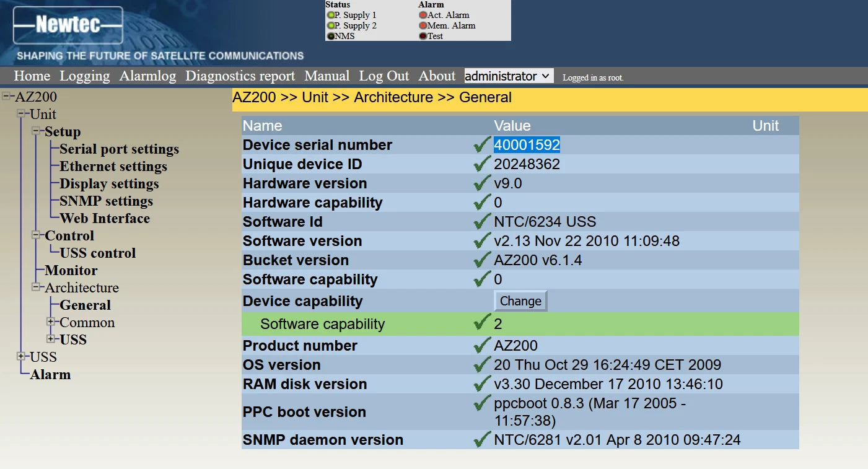Viewport: 868px width, 469px height.
Task: Click the Act. Alarm indicator LED
Action: (423, 15)
